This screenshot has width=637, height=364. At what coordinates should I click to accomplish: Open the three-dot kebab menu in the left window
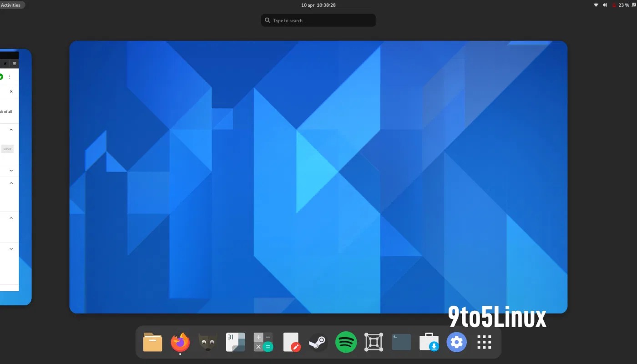(10, 76)
